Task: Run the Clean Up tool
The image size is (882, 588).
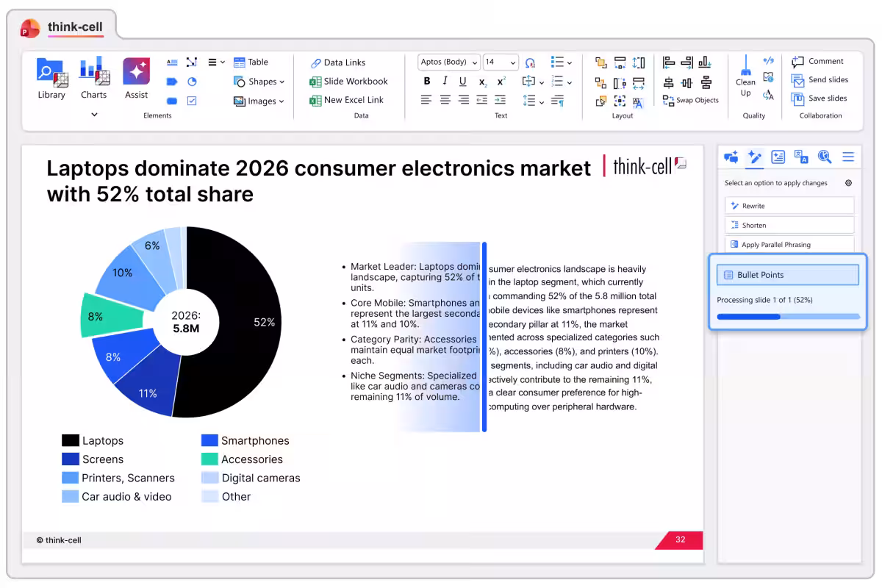Action: click(x=745, y=76)
